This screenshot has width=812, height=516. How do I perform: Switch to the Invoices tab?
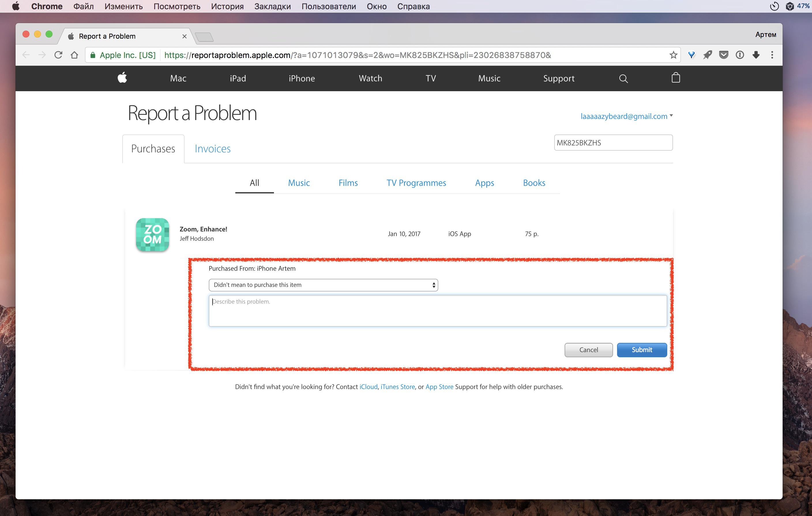click(x=213, y=149)
